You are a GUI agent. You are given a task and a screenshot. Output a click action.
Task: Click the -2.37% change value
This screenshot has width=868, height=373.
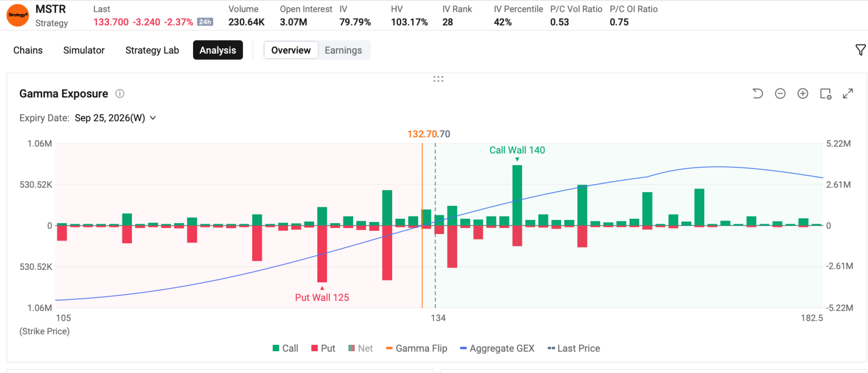point(178,22)
